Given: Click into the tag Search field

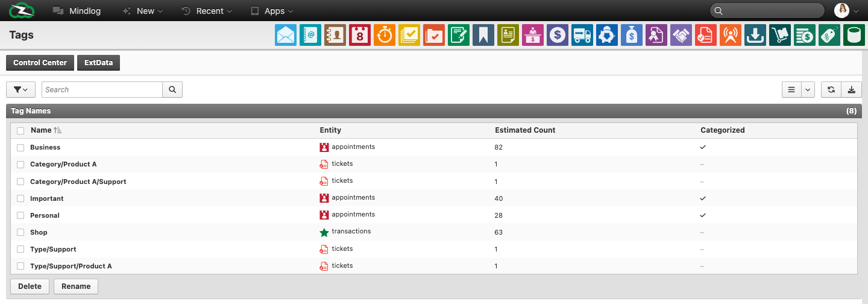Looking at the screenshot, I should tap(102, 90).
